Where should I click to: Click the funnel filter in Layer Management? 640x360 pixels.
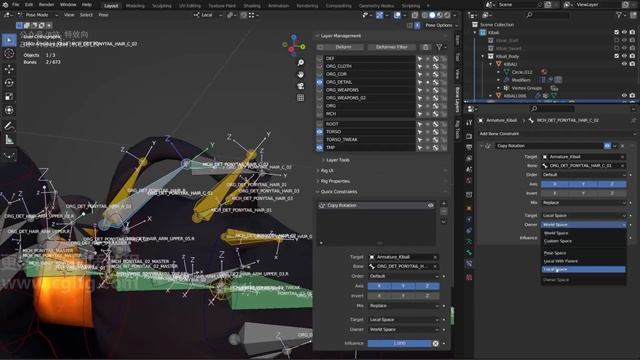pos(439,47)
